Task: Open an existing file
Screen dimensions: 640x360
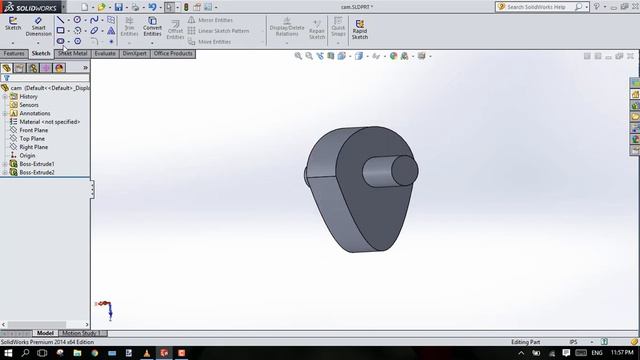Action: [101, 7]
